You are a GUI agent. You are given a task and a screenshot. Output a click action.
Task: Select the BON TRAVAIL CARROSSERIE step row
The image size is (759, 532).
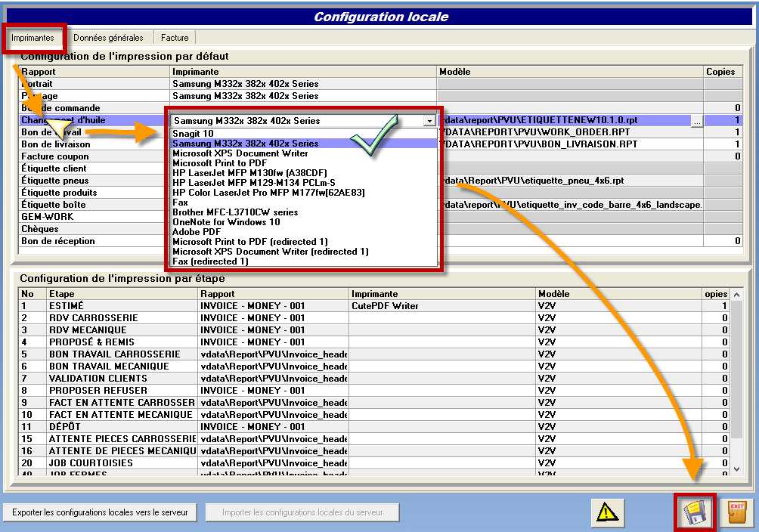(x=374, y=354)
